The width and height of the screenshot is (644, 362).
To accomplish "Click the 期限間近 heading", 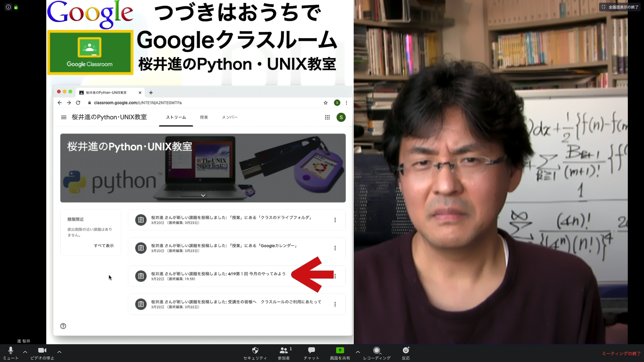I will coord(75,219).
